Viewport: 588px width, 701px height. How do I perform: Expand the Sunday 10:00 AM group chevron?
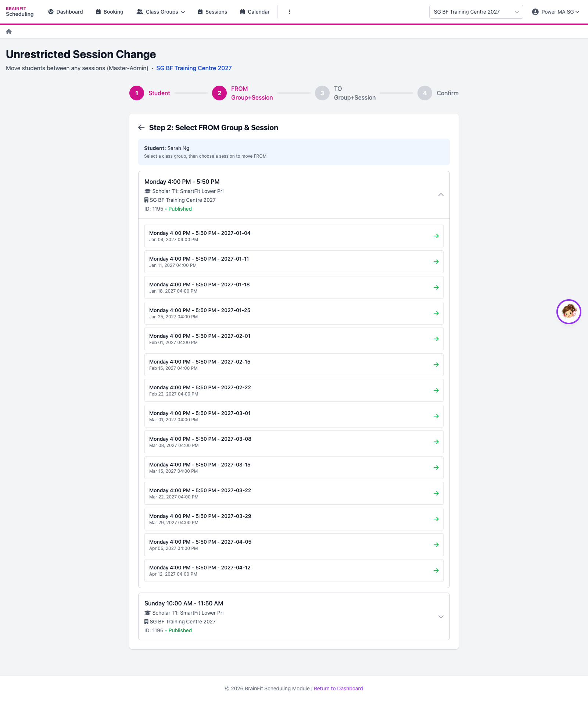441,616
